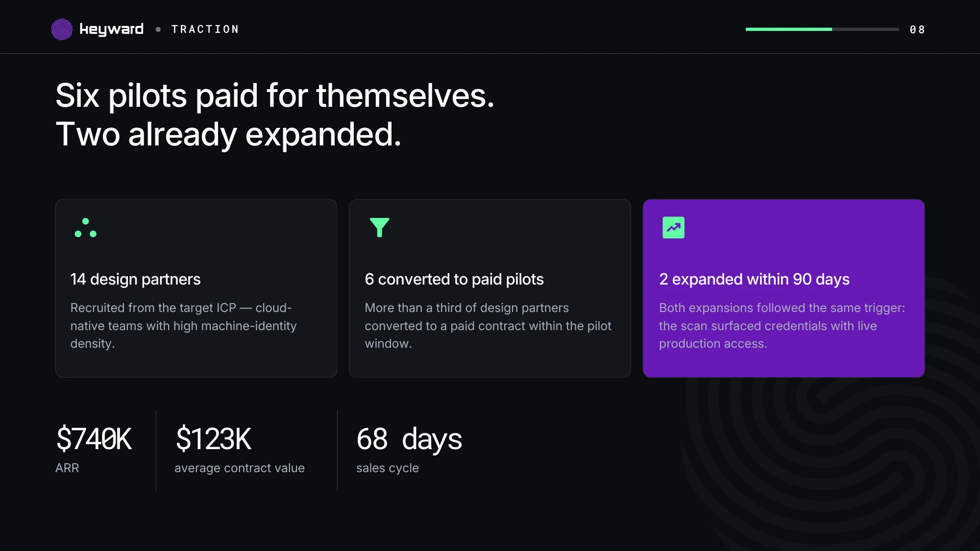Click the green funnel filter icon
The image size is (980, 551).
coord(379,228)
